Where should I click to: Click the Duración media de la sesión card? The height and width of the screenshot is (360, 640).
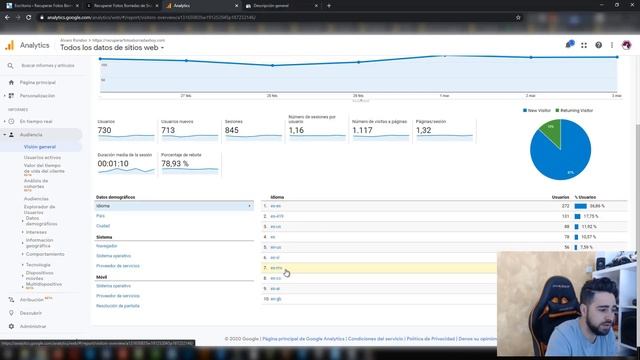pyautogui.click(x=126, y=164)
